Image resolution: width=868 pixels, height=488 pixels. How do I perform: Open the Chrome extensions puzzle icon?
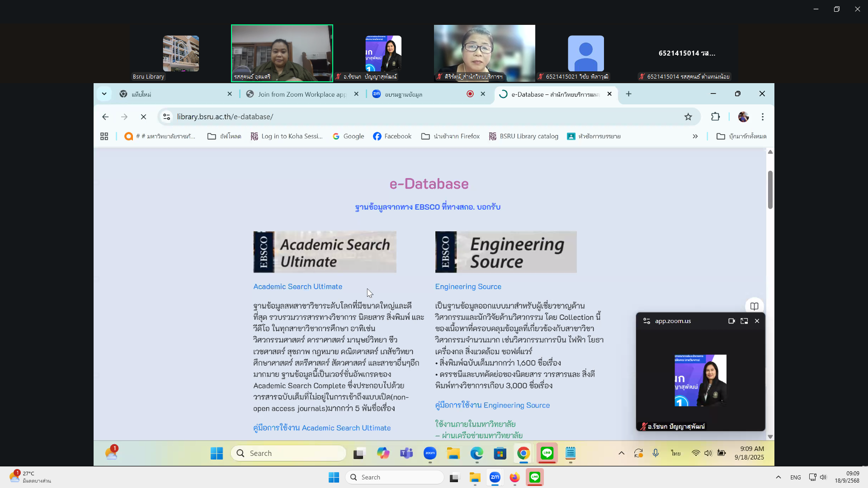(x=715, y=117)
